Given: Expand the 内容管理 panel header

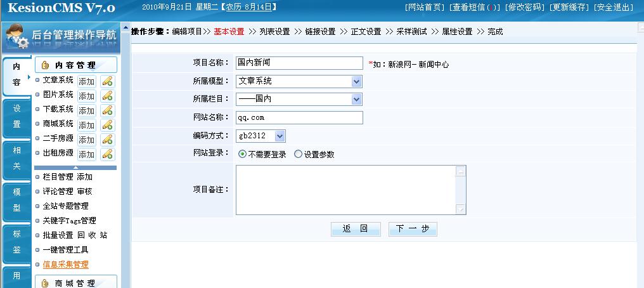Looking at the screenshot, I should 76,65.
